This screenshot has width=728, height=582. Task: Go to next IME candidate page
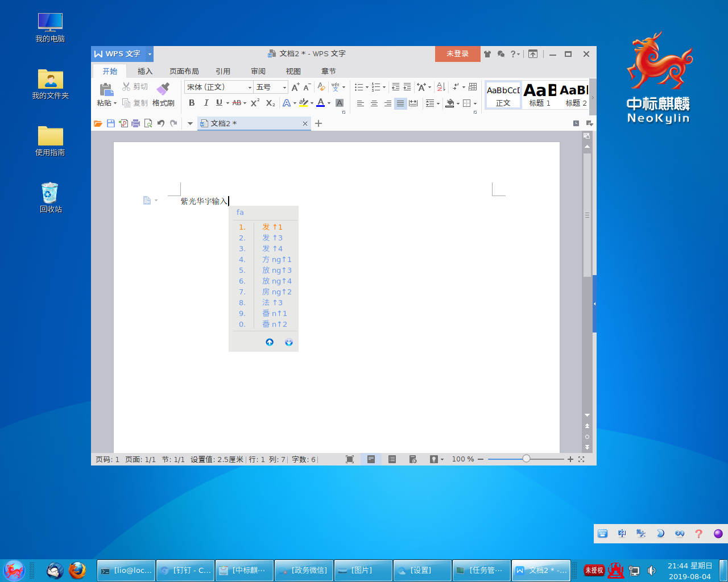tap(289, 342)
